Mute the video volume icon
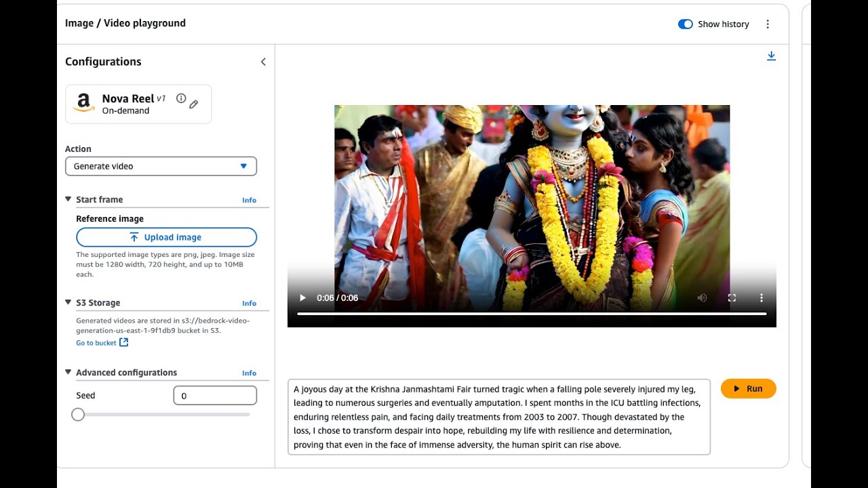Image resolution: width=868 pixels, height=488 pixels. click(702, 298)
